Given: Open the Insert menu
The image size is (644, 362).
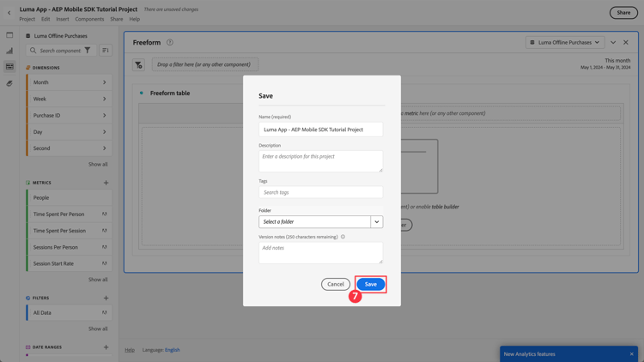Looking at the screenshot, I should 63,19.
